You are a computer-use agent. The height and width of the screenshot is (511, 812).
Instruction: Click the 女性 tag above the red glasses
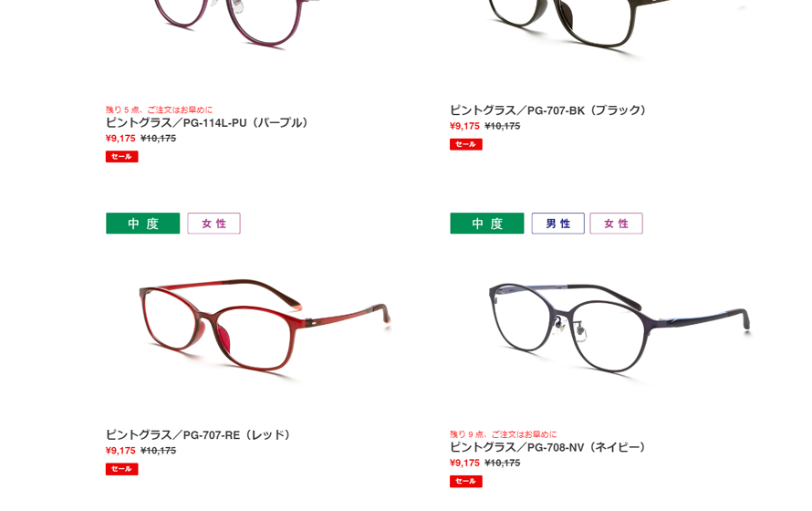(213, 224)
